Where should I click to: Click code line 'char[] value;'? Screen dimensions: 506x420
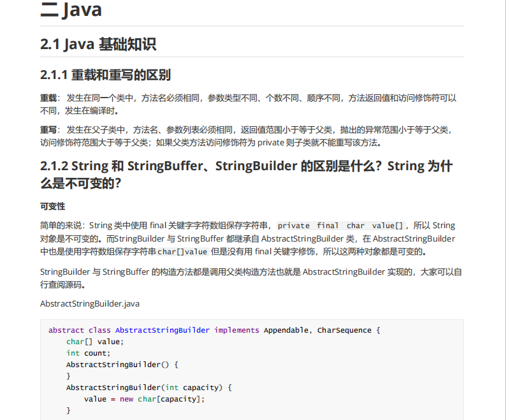[x=95, y=342]
